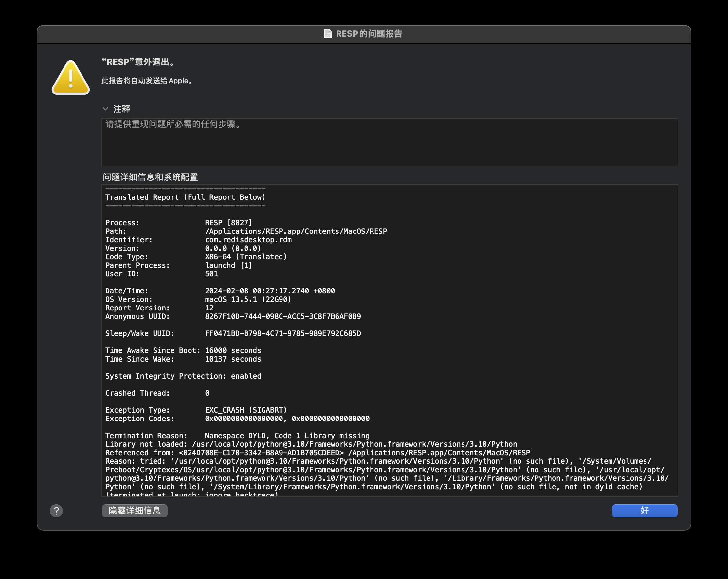Viewport: 728px width, 579px height.
Task: Collapse the 注释 section chevron
Action: (x=105, y=109)
